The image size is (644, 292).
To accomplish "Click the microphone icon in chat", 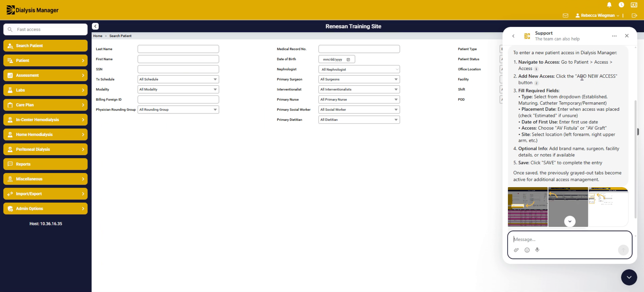I will 537,250.
